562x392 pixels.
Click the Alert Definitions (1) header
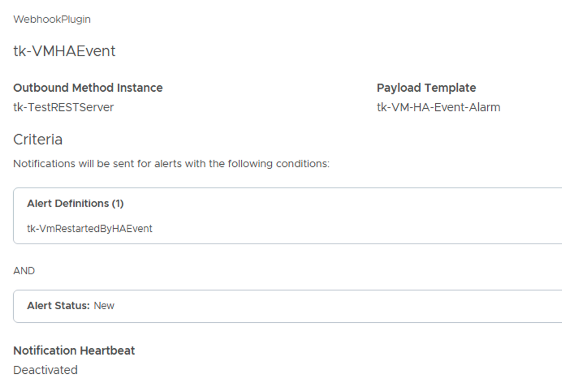tap(75, 203)
